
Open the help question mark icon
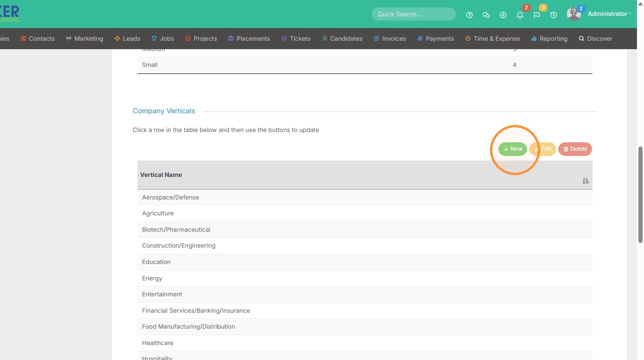pyautogui.click(x=469, y=15)
